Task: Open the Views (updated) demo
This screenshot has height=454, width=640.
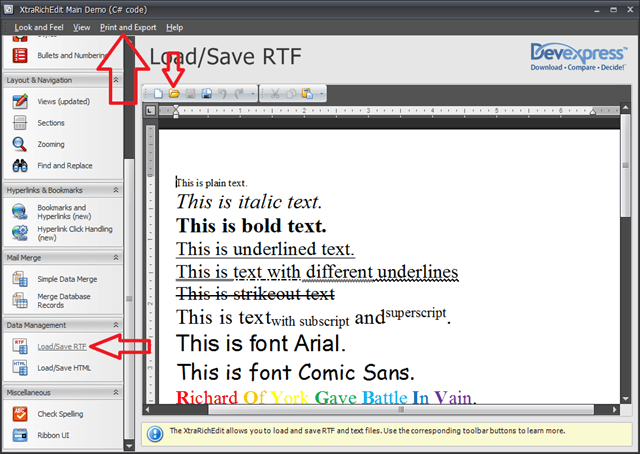Action: click(x=64, y=102)
